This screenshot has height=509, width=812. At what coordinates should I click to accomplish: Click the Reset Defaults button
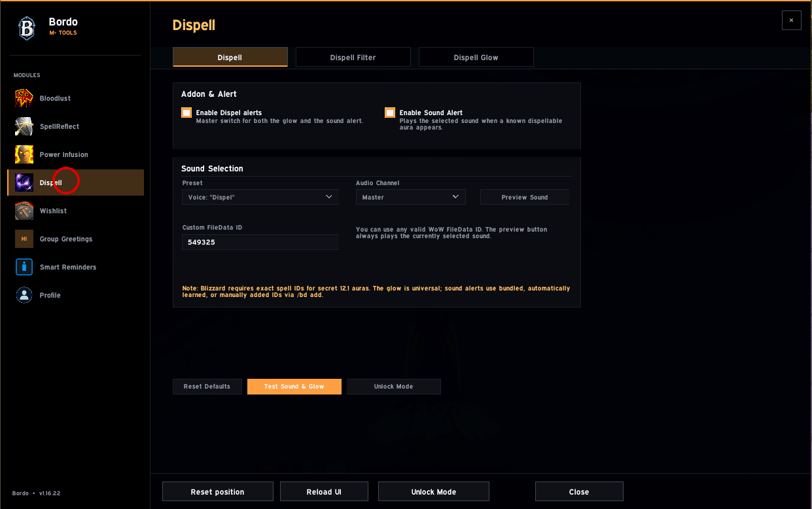point(207,387)
